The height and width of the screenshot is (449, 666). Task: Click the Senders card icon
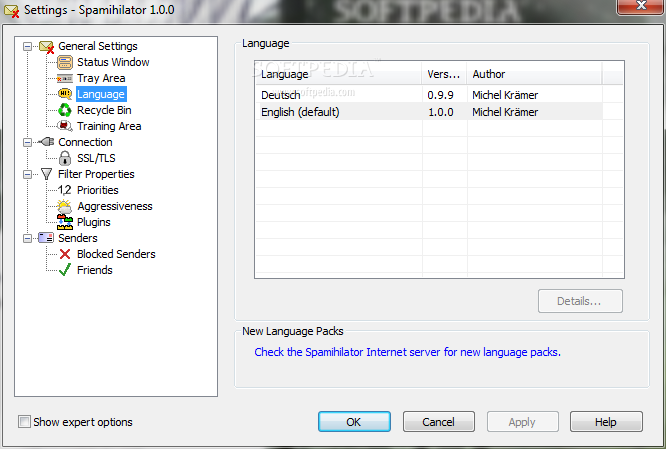pos(46,238)
